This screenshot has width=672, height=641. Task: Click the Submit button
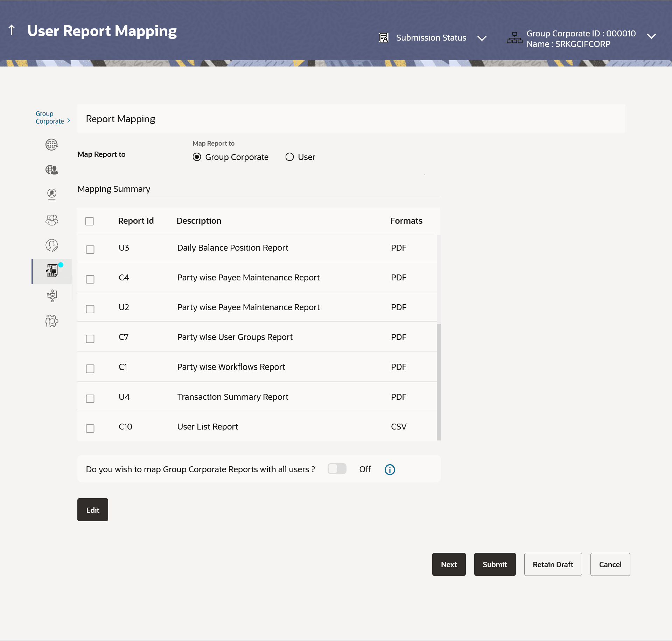tap(495, 564)
